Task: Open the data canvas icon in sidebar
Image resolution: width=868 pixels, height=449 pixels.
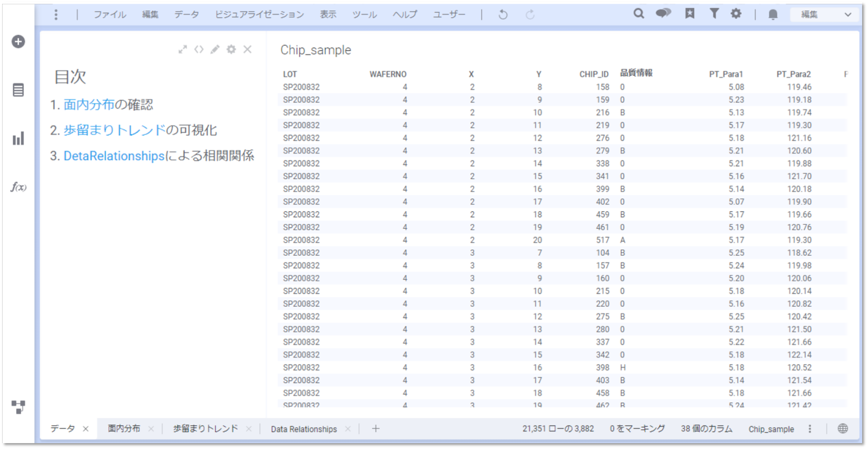Action: pyautogui.click(x=18, y=407)
